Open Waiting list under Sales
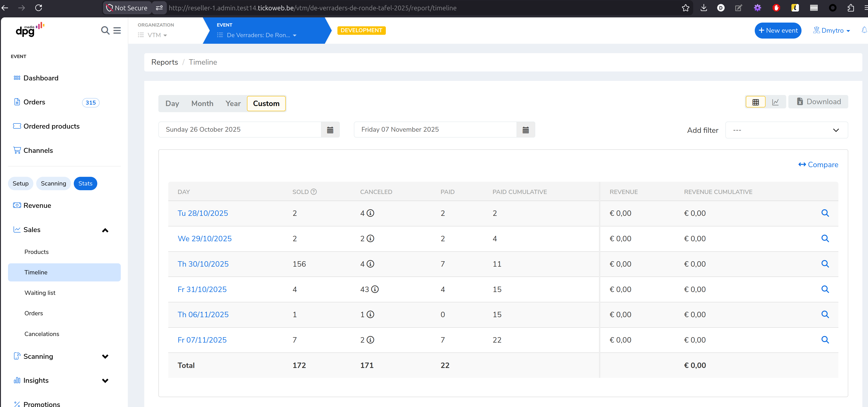The height and width of the screenshot is (407, 868). click(x=40, y=293)
